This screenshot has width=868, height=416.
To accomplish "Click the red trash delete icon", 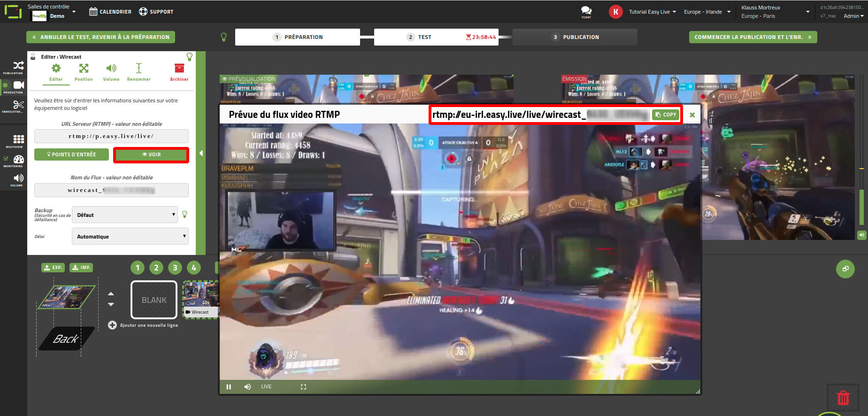I will (843, 398).
